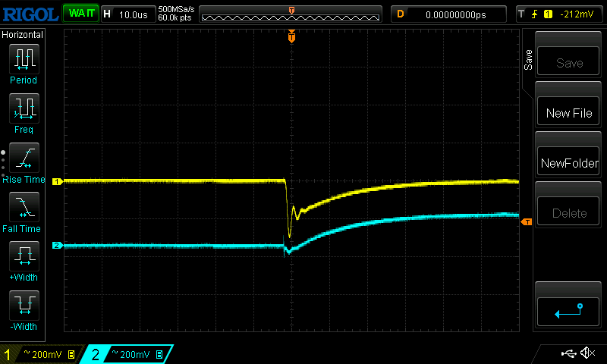Click the trigger level -212mV readout

click(x=577, y=14)
